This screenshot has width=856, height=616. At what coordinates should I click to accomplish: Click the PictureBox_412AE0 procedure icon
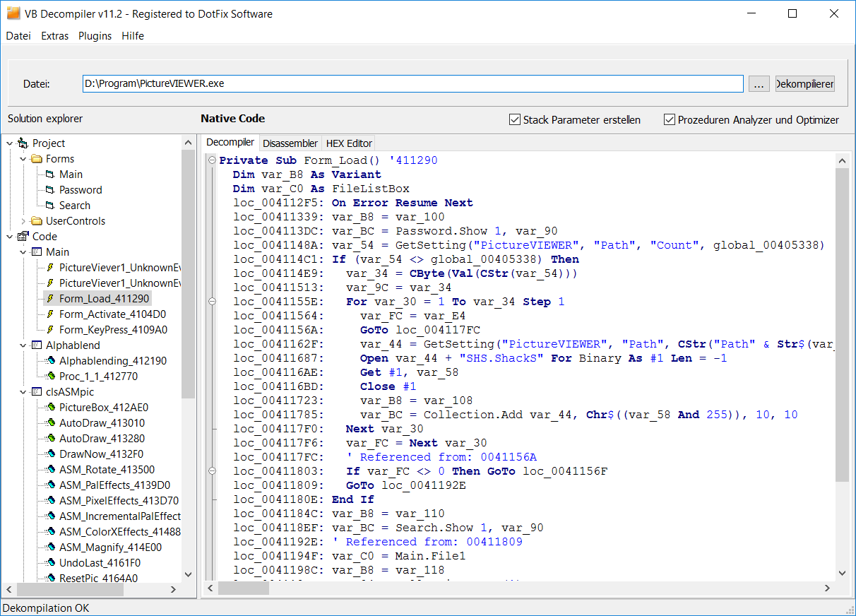point(50,408)
